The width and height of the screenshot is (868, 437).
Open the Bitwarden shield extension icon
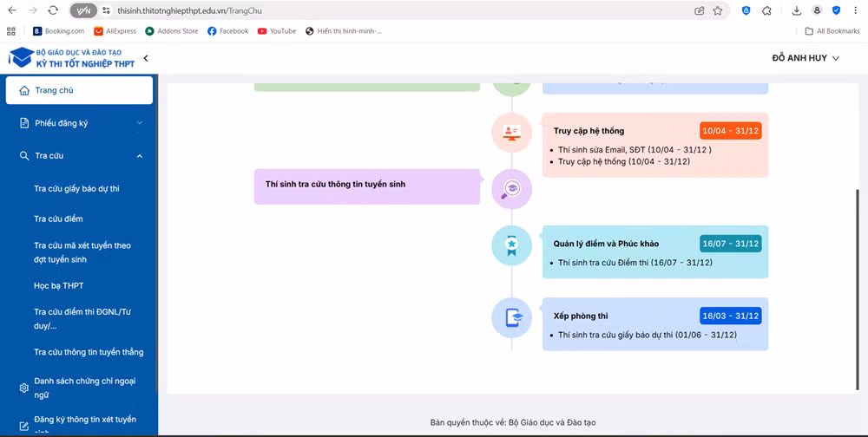tap(746, 10)
